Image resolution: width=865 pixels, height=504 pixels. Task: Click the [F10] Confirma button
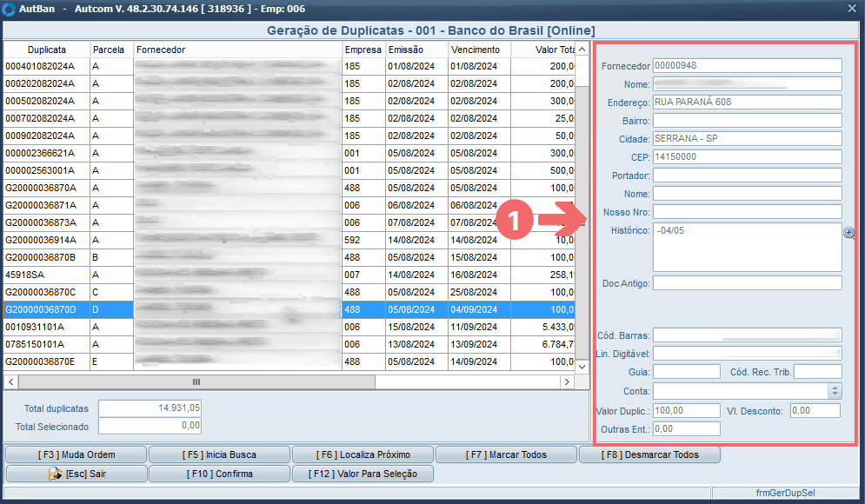[220, 474]
